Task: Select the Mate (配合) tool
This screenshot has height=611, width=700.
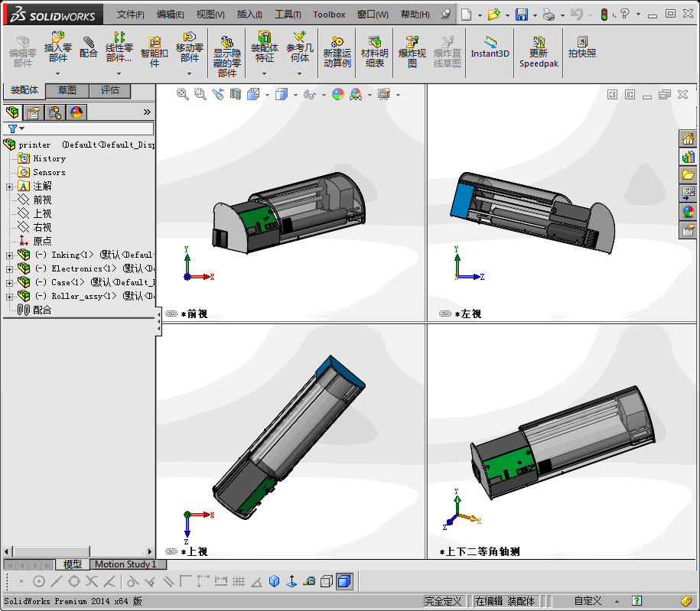Action: pos(89,47)
